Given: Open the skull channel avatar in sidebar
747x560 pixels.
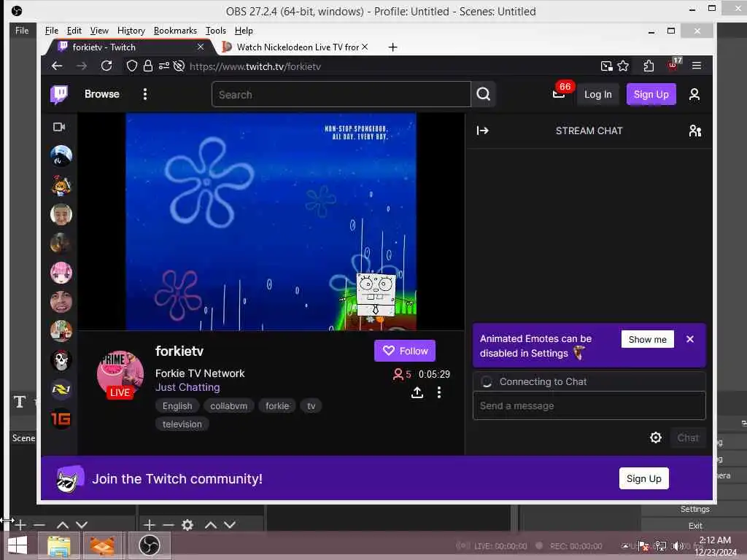Looking at the screenshot, I should point(61,360).
